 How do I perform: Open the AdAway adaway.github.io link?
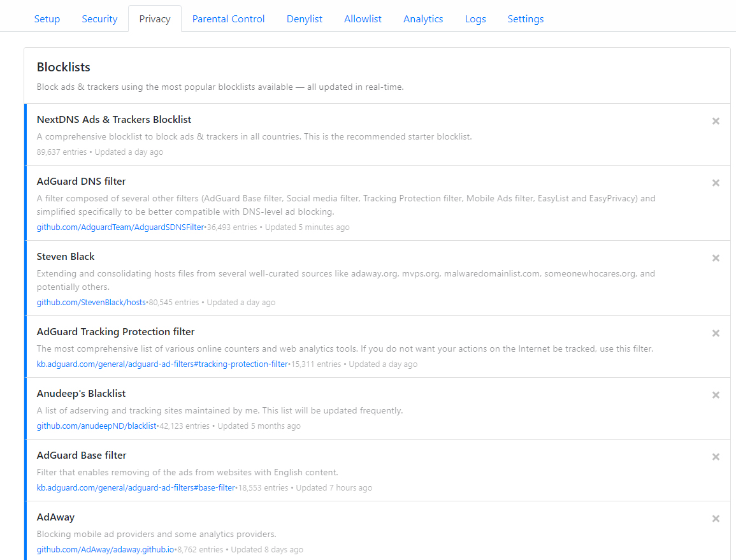point(105,550)
